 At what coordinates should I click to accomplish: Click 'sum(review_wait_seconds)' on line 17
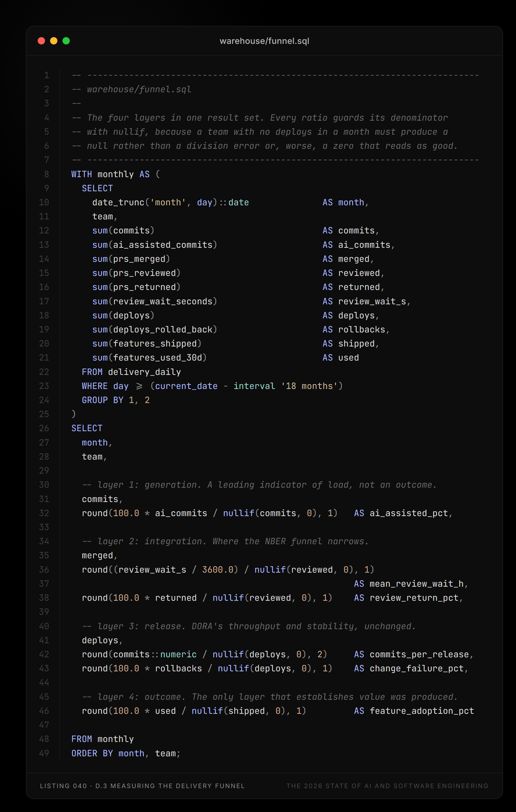[155, 302]
